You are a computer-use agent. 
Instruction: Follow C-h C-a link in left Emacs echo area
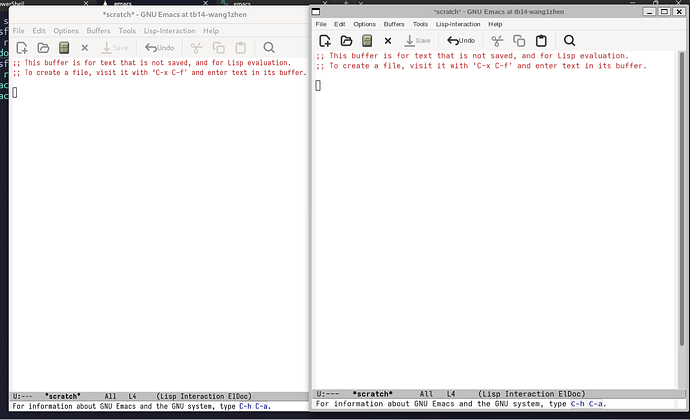click(253, 406)
